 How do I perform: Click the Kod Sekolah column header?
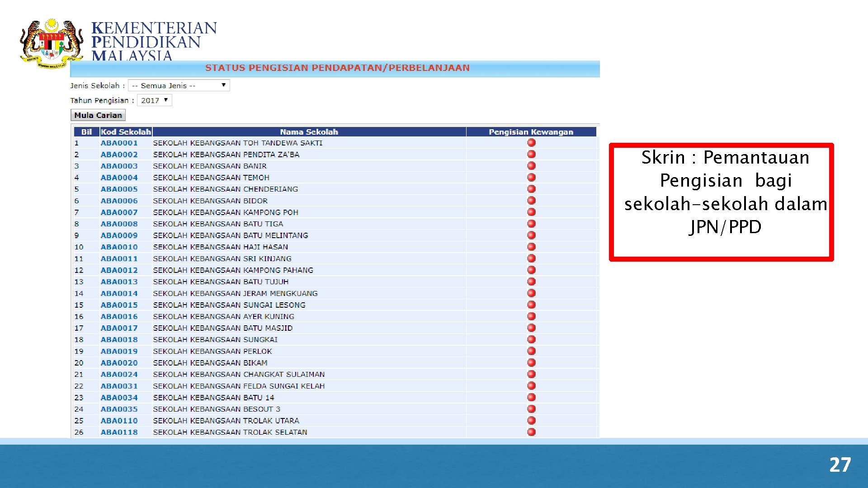pyautogui.click(x=126, y=132)
